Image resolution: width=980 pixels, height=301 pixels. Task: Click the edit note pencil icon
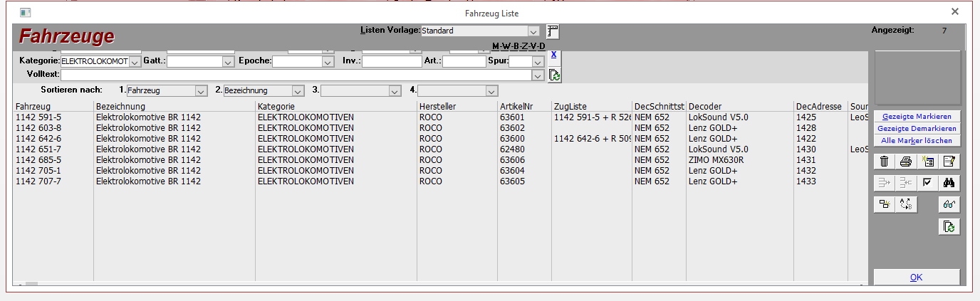(x=949, y=162)
